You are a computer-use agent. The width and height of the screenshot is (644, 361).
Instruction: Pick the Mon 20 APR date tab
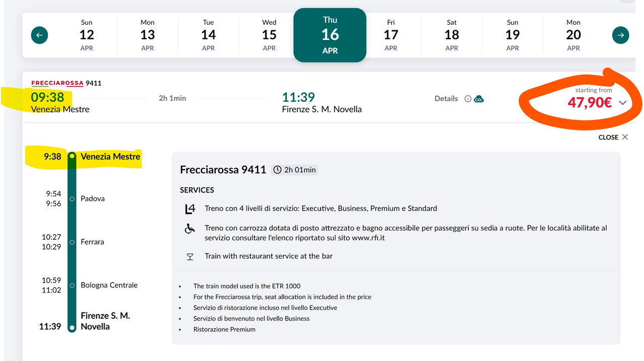[x=573, y=35]
